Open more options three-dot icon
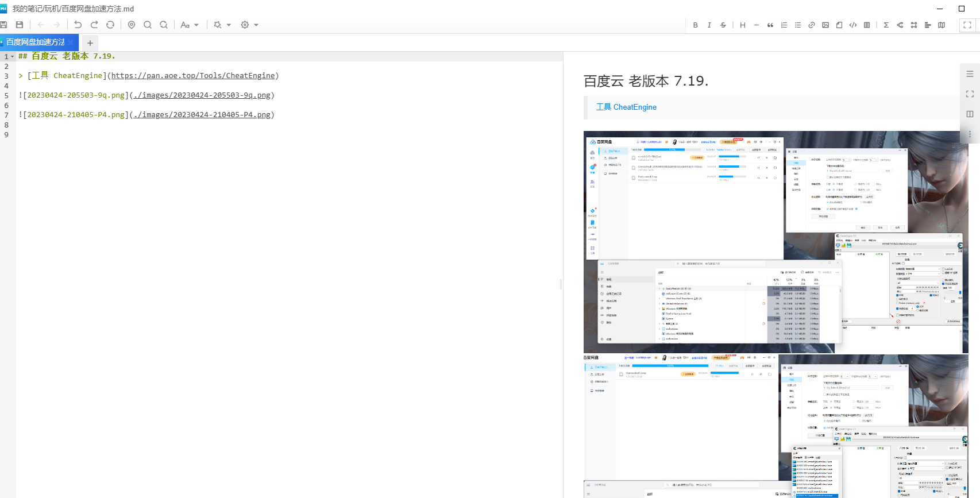Image resolution: width=980 pixels, height=498 pixels. coord(970,134)
